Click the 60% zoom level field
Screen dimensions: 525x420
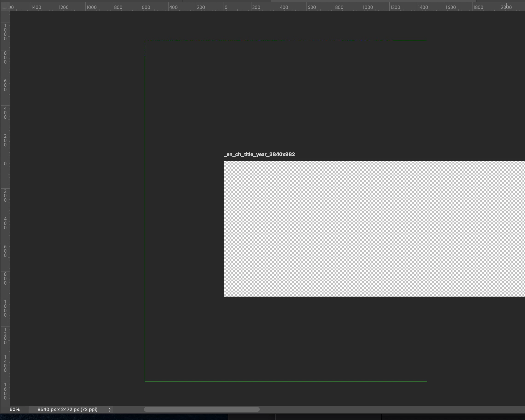click(x=15, y=409)
